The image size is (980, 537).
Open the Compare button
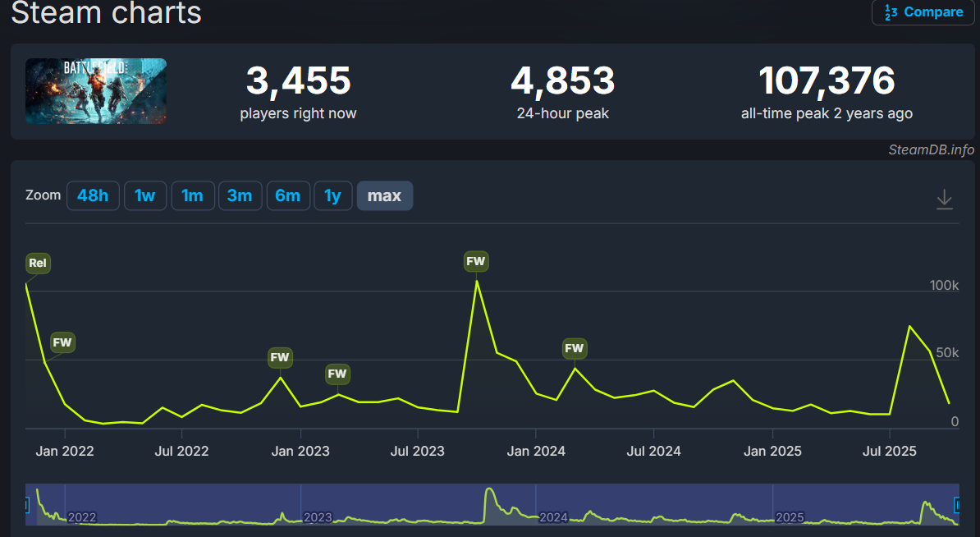[923, 11]
